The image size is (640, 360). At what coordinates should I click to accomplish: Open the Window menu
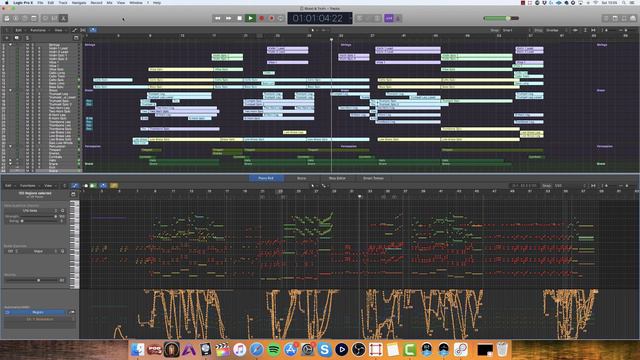point(136,2)
